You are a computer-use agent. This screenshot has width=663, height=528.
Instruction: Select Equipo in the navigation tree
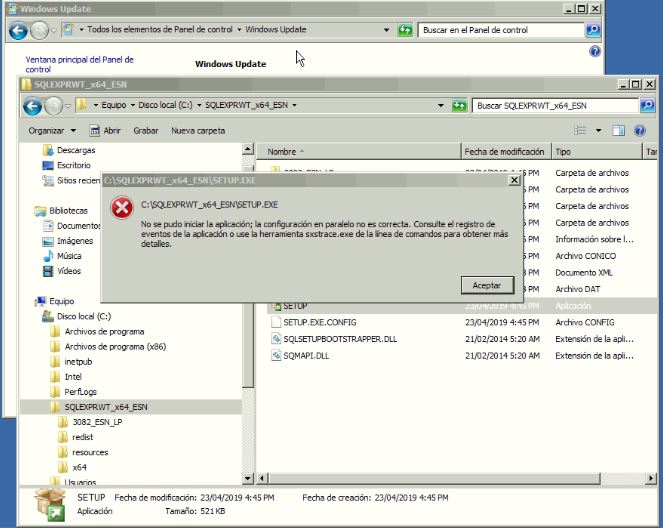pos(55,301)
